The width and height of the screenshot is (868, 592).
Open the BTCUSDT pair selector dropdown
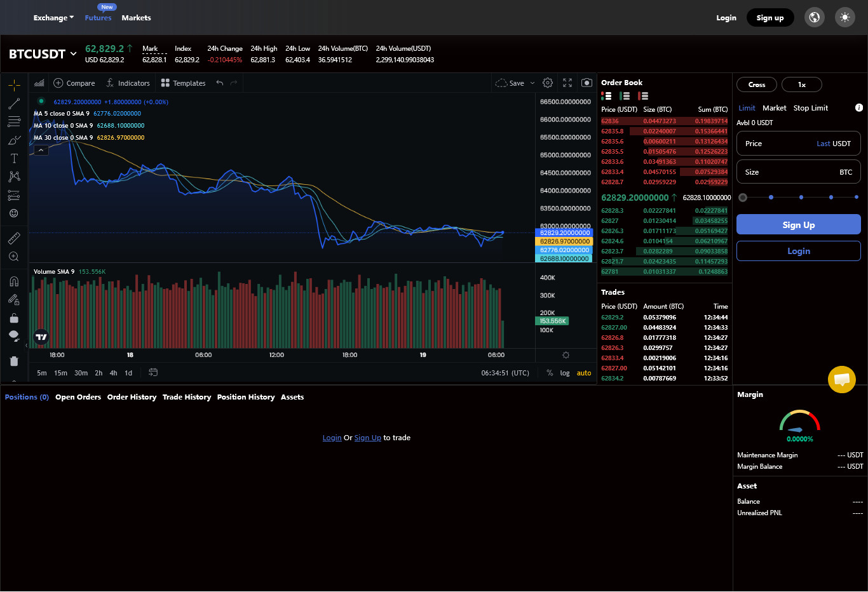(x=43, y=54)
